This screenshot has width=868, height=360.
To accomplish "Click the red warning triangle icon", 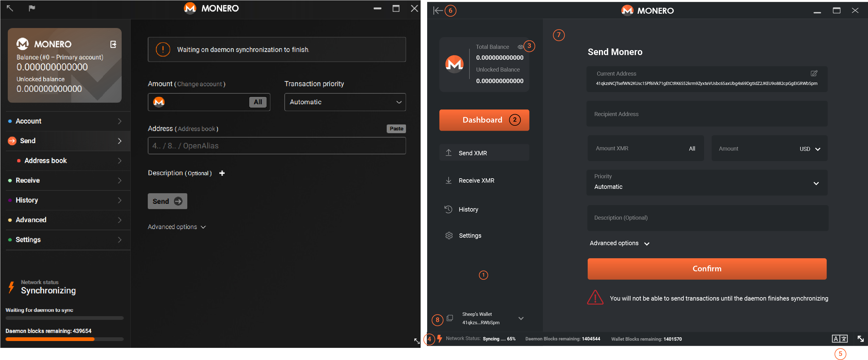I will [595, 297].
